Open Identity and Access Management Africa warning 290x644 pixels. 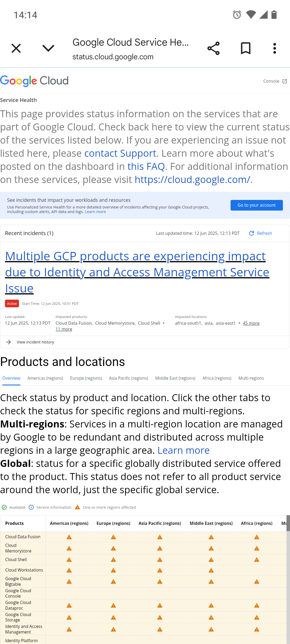coord(257,629)
